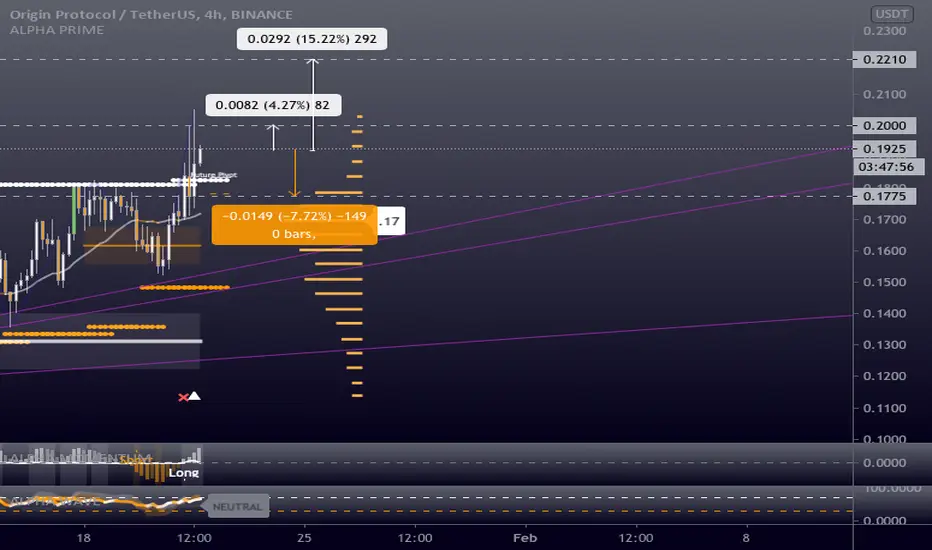
Task: Select the 0.2210 price level label
Action: [x=884, y=59]
